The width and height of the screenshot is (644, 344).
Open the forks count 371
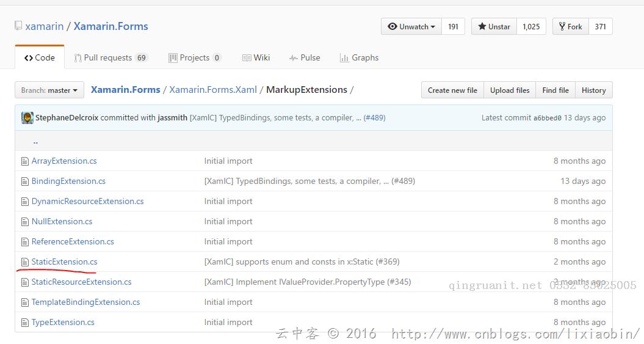[x=601, y=26]
